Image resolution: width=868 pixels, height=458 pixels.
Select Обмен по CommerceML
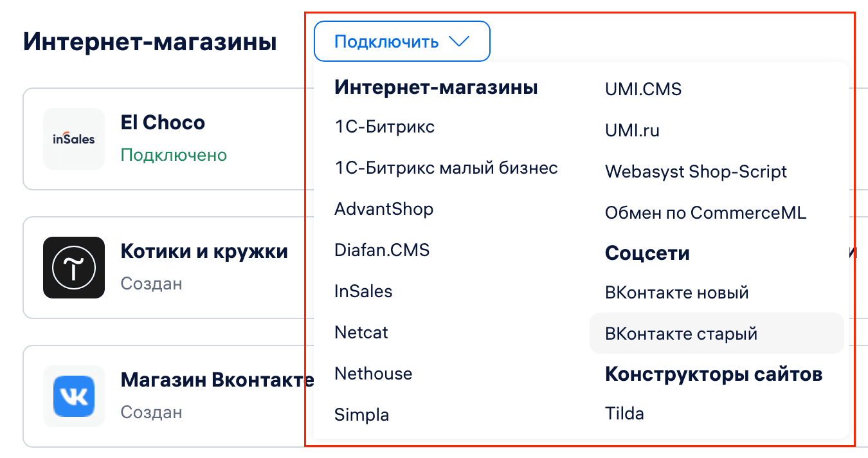point(705,213)
